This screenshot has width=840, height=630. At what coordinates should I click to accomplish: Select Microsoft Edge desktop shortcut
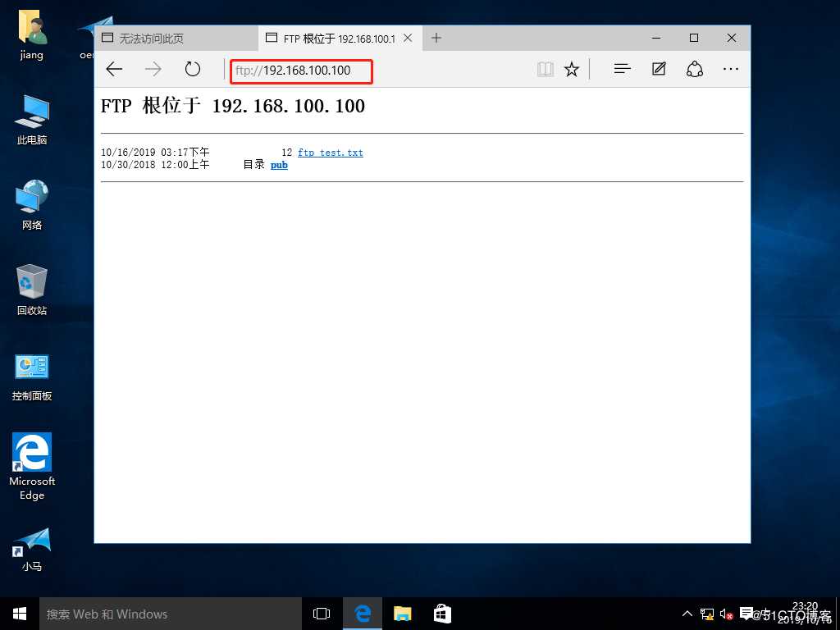point(32,466)
